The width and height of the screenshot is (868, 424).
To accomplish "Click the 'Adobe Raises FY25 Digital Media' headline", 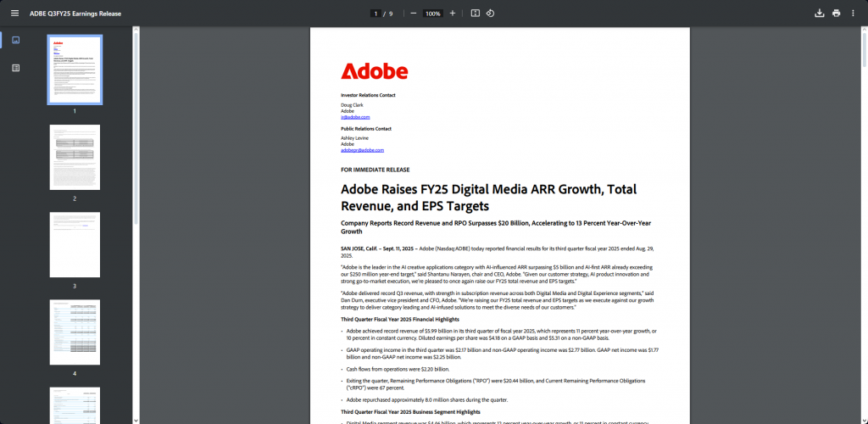I will [x=489, y=198].
